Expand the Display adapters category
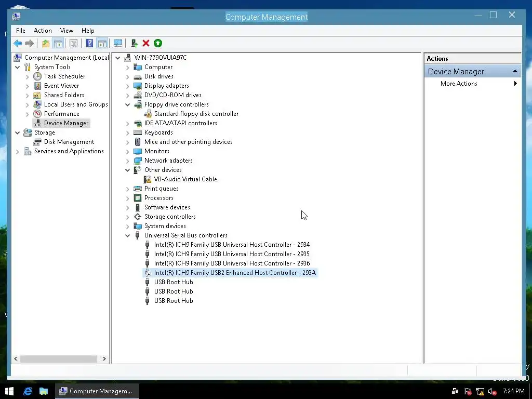532x399 pixels. (128, 86)
